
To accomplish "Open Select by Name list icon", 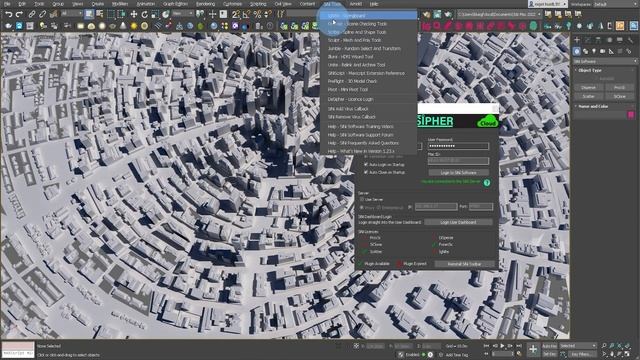I will tap(100, 14).
